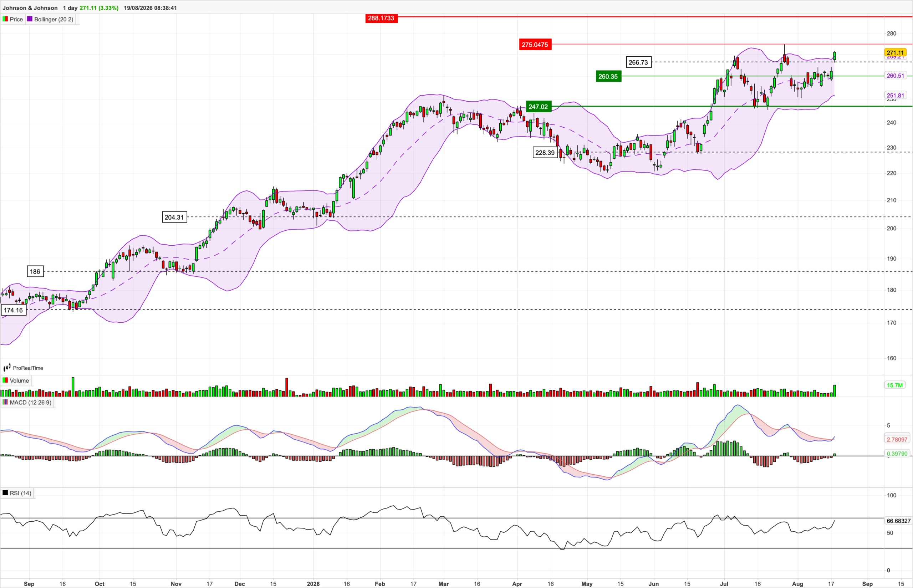Click the 5 label on MACD axis

888,425
